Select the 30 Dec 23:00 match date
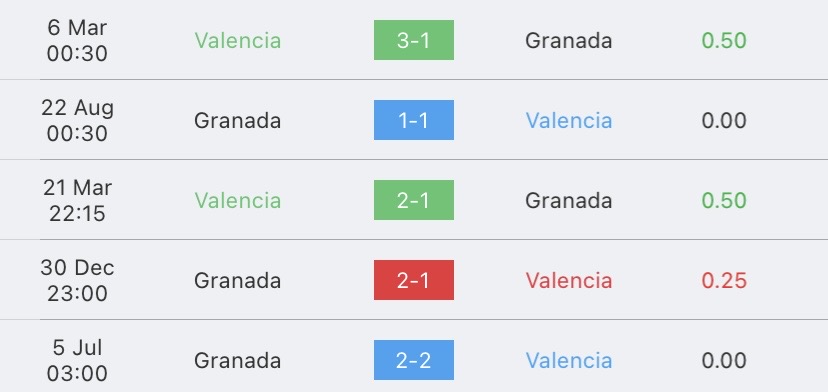Screen dimensions: 828x392 coord(77,280)
